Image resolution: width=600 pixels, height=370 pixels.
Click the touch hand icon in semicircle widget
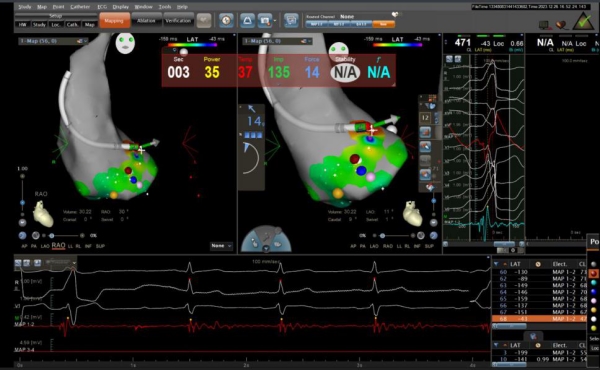[254, 243]
